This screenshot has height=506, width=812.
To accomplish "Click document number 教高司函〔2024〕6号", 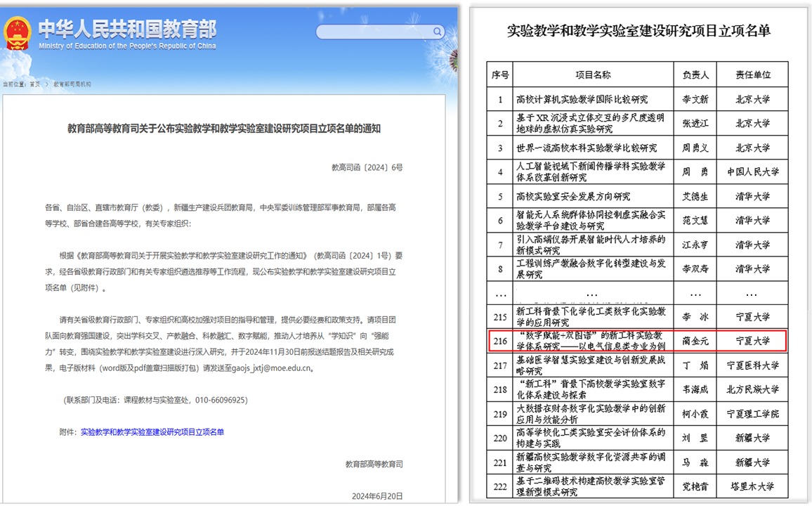I will click(x=367, y=167).
